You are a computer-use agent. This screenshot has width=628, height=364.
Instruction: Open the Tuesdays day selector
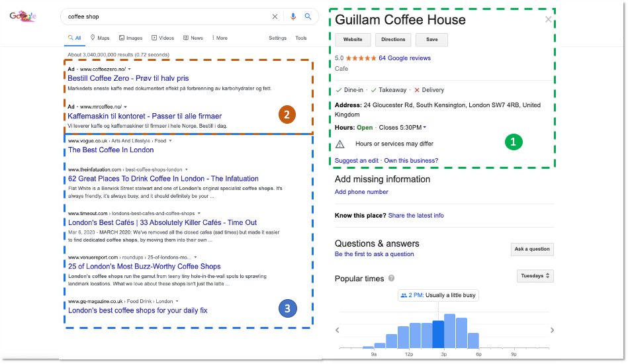pyautogui.click(x=535, y=276)
